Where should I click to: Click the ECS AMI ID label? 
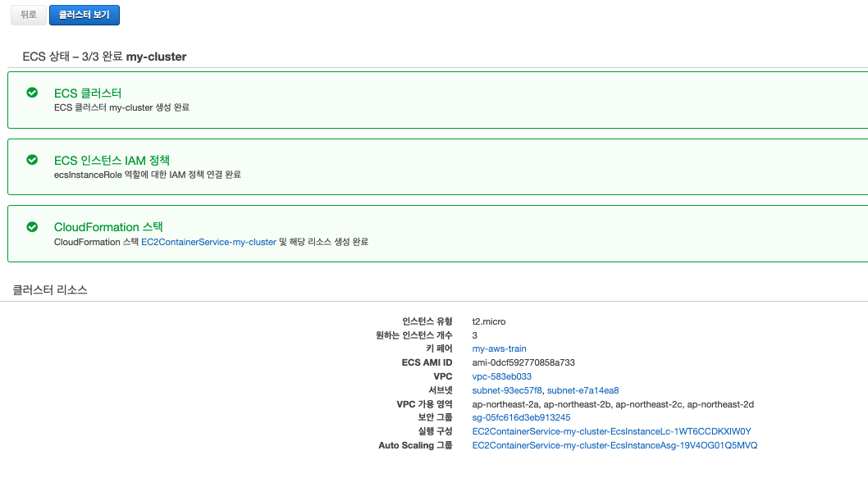[427, 362]
